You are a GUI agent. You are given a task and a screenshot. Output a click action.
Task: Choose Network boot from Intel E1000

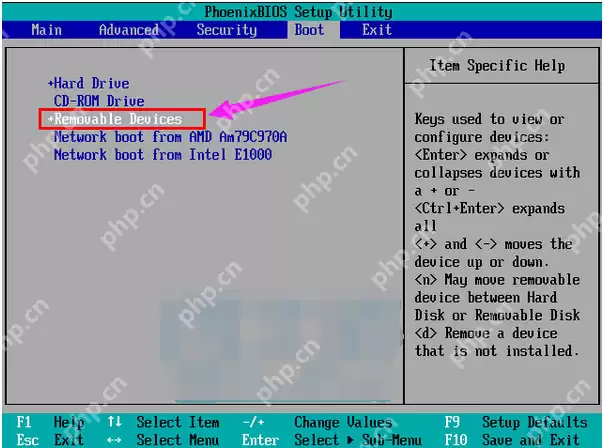162,155
